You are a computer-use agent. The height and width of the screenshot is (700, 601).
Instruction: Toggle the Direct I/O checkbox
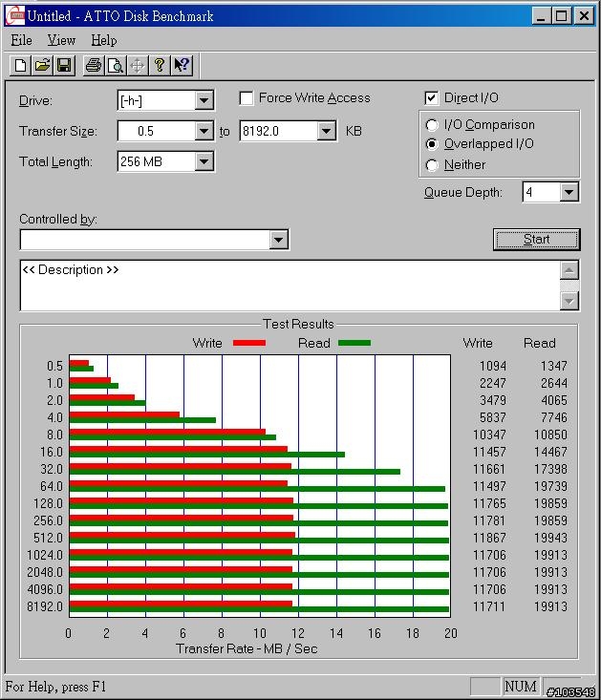[x=431, y=98]
